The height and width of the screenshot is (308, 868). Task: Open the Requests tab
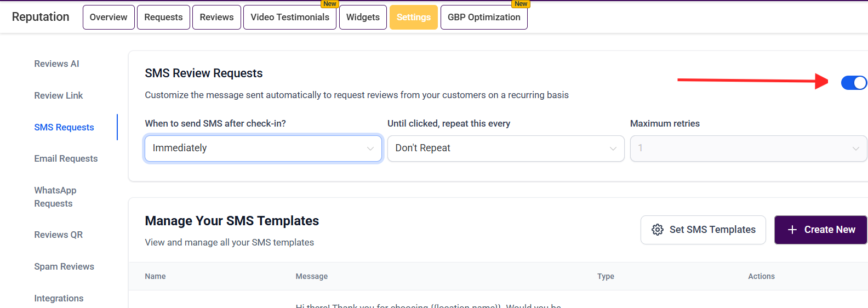click(x=163, y=17)
